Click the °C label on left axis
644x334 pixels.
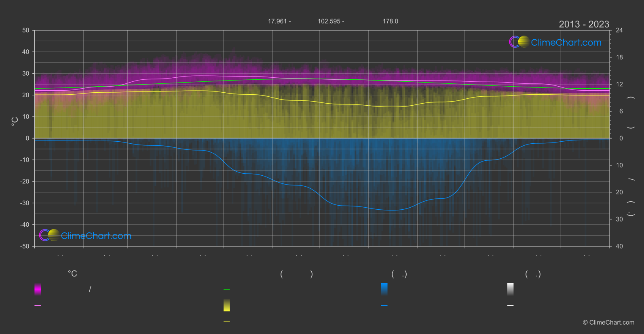click(x=15, y=121)
